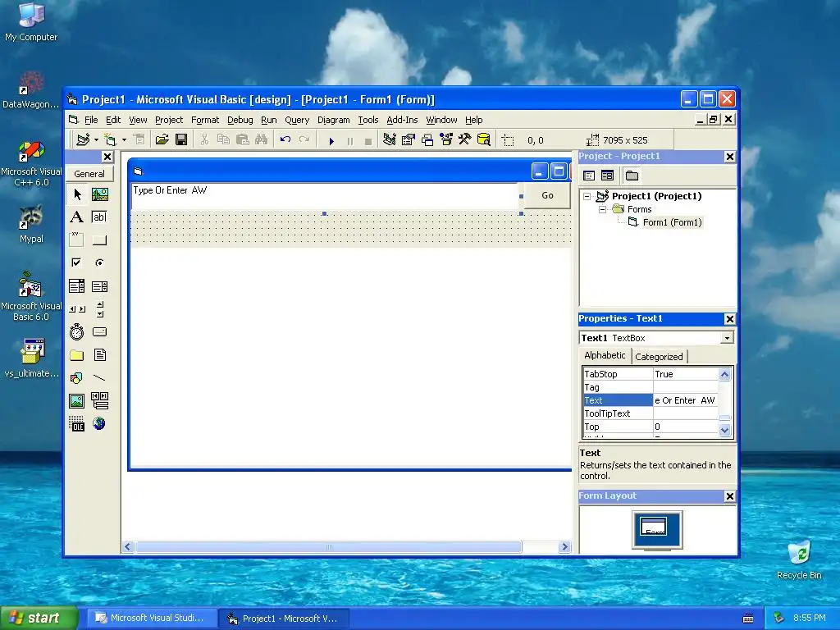Select the DriveListBox control tool
The height and width of the screenshot is (630, 840).
[x=99, y=332]
